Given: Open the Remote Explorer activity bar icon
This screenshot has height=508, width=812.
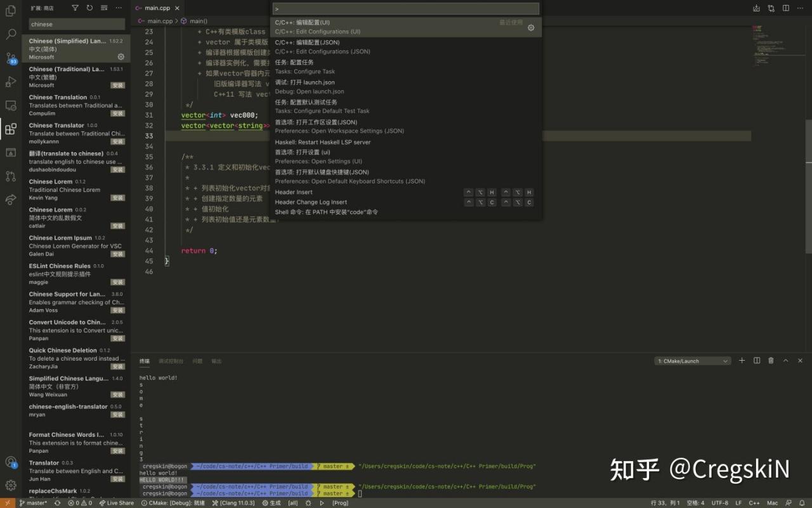Looking at the screenshot, I should (x=11, y=105).
